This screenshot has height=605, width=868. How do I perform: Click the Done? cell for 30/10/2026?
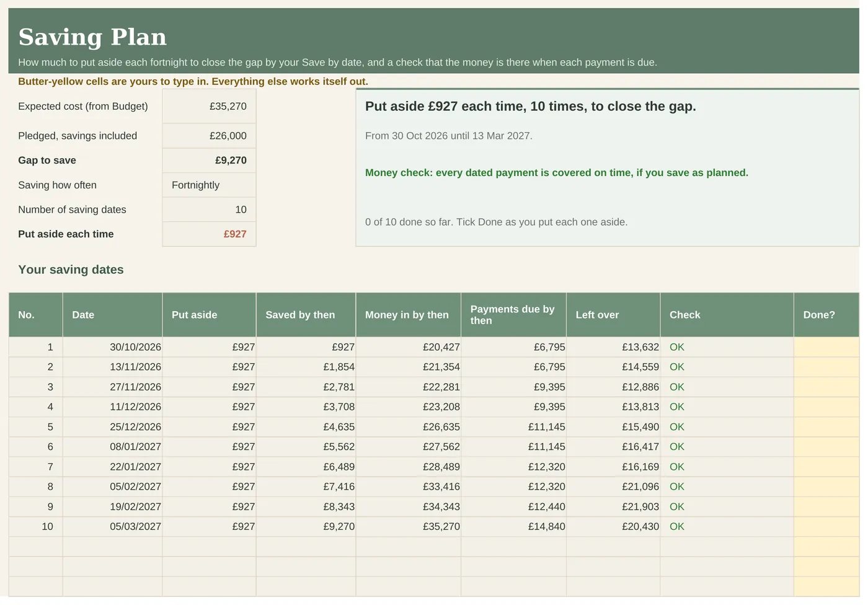tap(826, 347)
